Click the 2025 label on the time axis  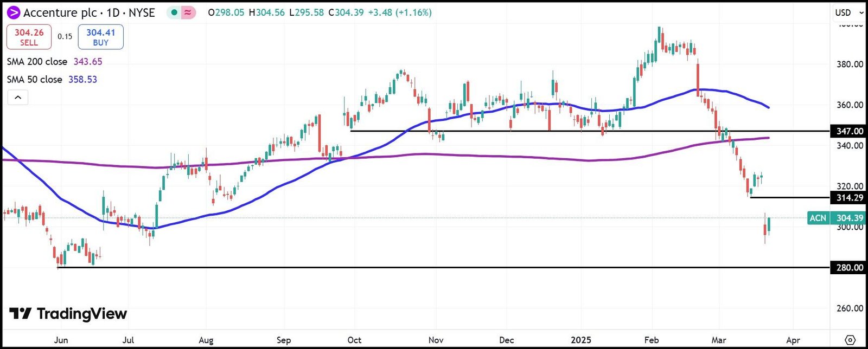tap(581, 340)
